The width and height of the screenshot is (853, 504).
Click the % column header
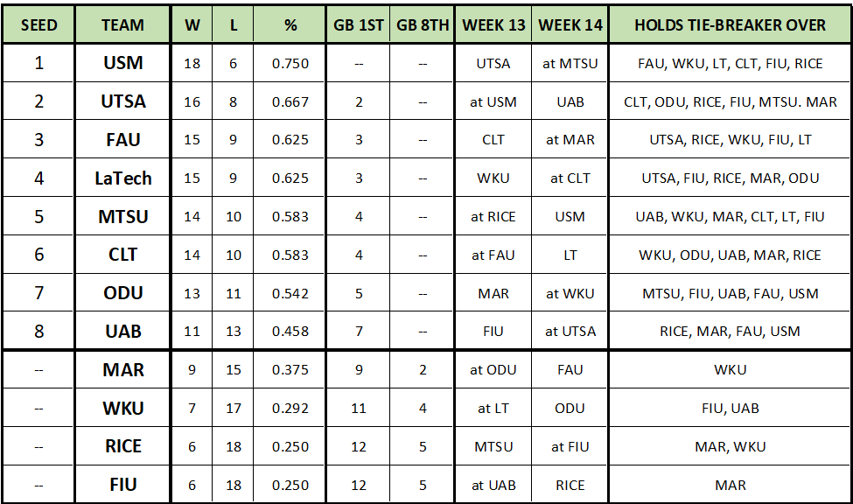click(290, 25)
